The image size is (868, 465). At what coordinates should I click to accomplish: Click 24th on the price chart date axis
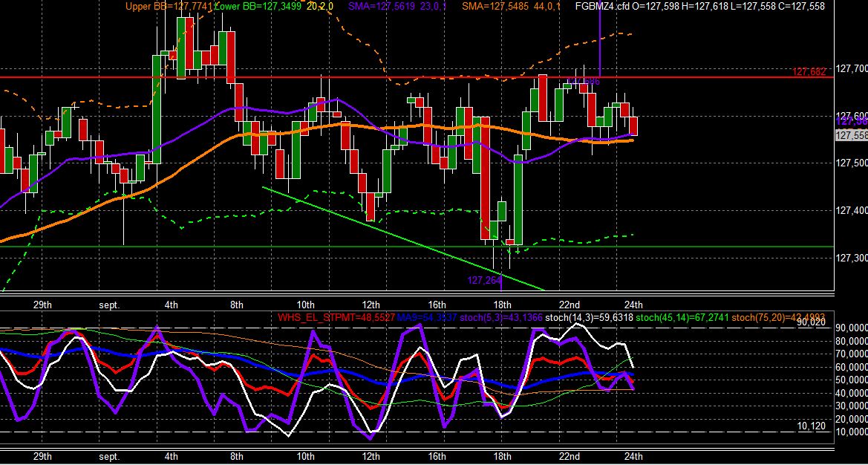(633, 305)
